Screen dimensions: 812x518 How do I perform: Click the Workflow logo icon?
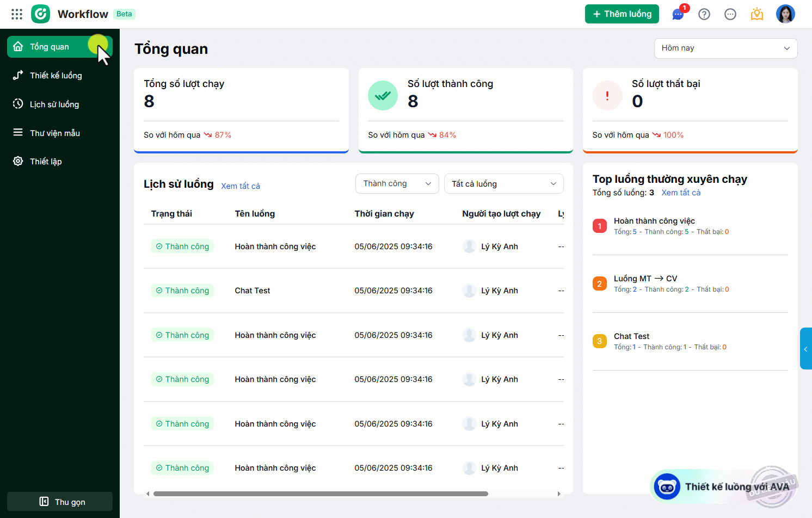pos(41,14)
